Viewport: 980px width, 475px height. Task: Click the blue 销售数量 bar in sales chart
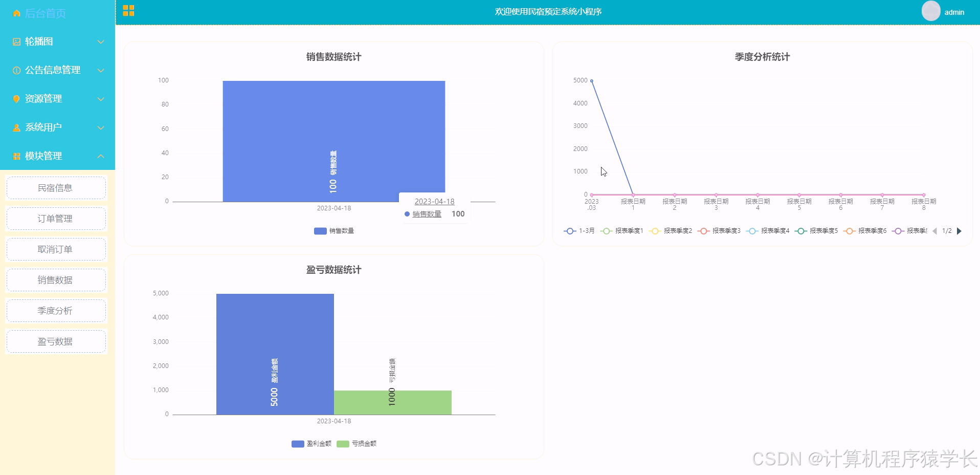pos(333,141)
